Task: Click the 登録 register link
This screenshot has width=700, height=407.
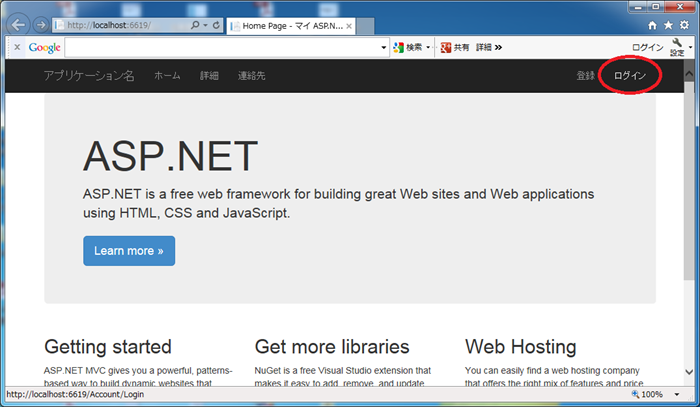Action: point(586,75)
